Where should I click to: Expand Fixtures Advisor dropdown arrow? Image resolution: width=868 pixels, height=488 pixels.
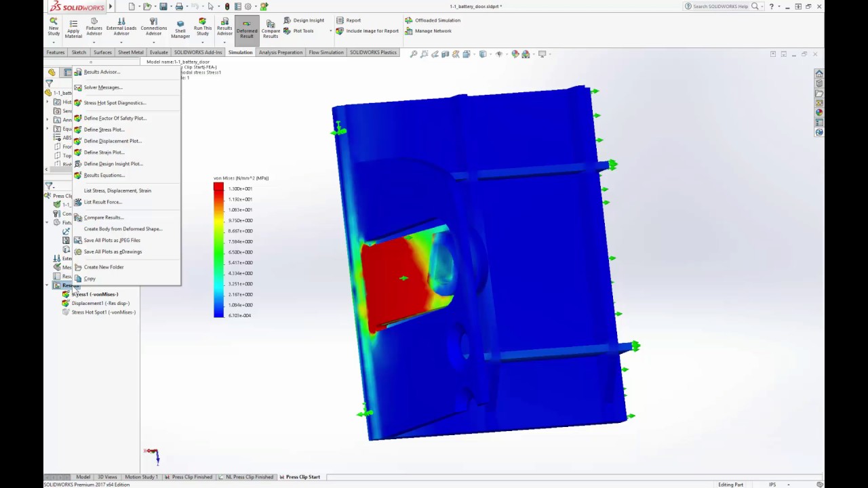tap(94, 42)
